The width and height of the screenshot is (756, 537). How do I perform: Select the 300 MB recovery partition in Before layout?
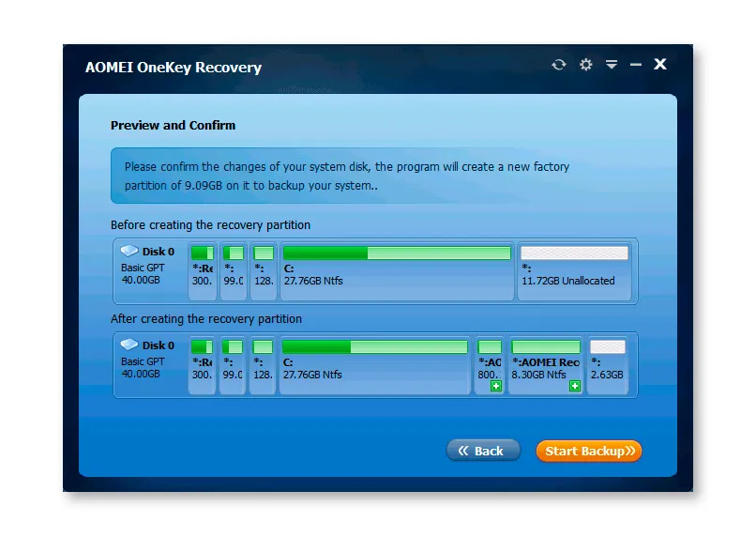tap(203, 271)
